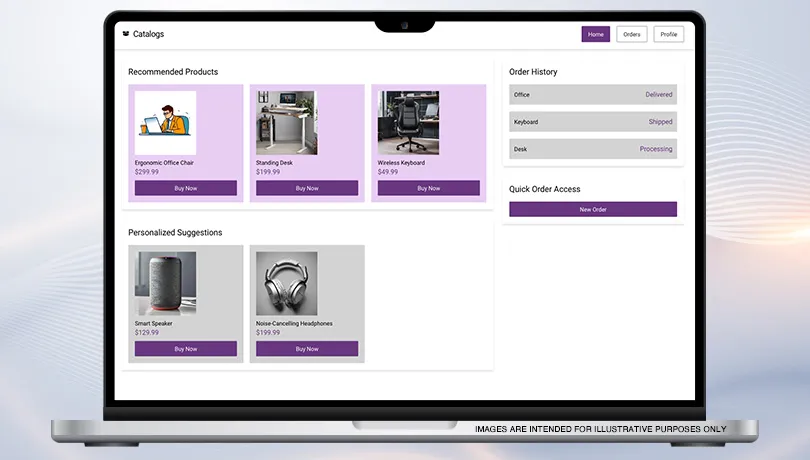
Task: View the Wireless Keyboard product image
Action: tap(408, 123)
